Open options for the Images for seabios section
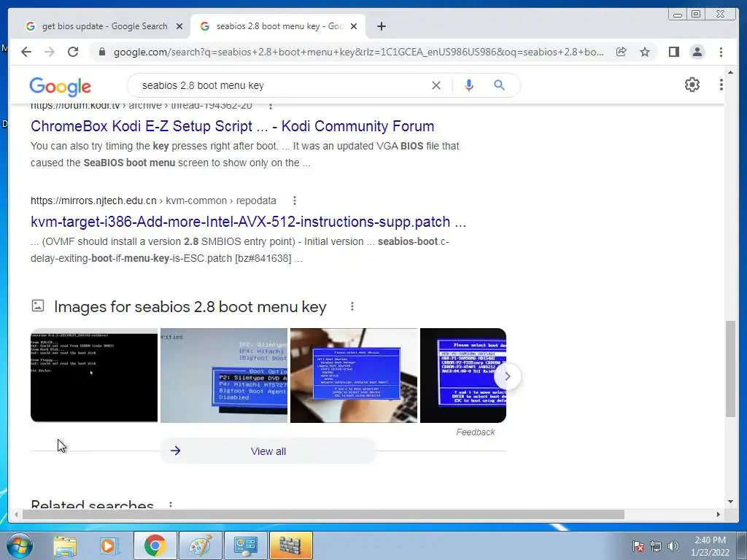 pyautogui.click(x=352, y=306)
